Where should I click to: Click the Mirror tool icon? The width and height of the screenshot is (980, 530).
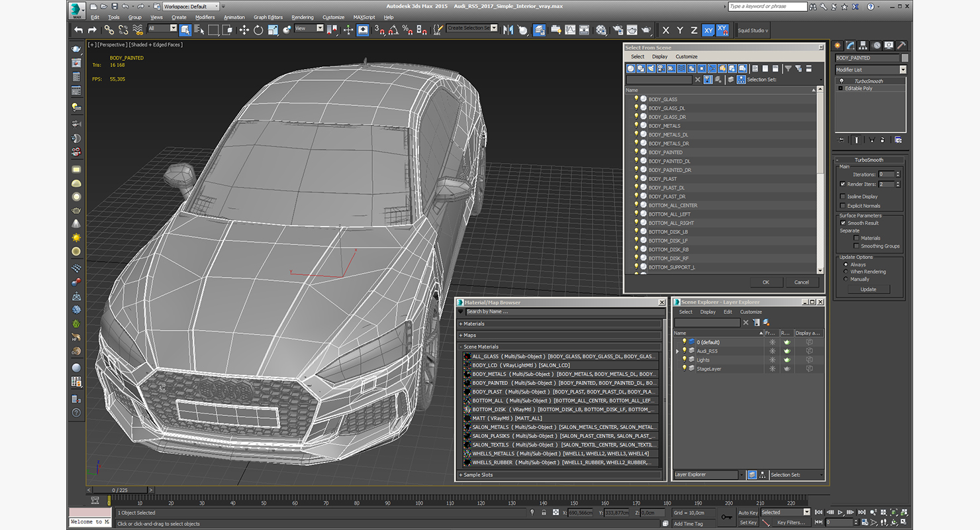508,30
